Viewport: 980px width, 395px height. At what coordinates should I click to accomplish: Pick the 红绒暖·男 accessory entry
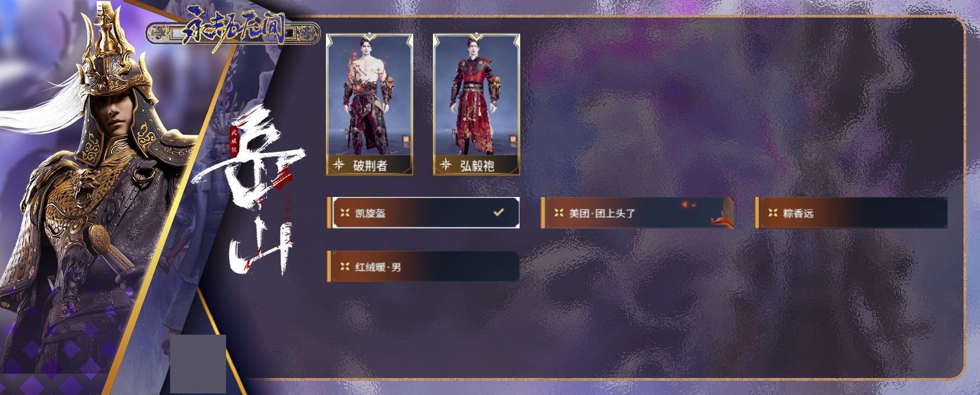tap(423, 267)
